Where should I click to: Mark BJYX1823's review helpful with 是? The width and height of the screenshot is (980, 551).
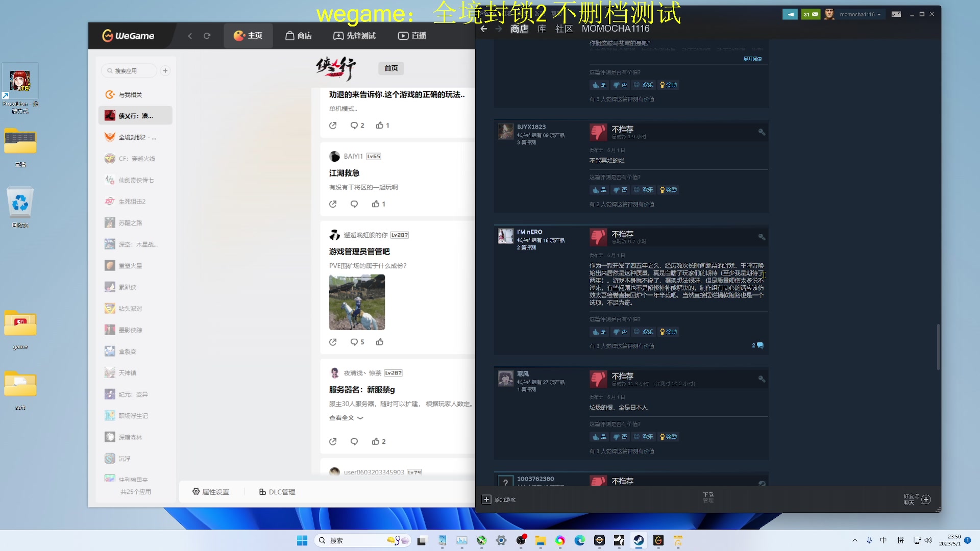pos(599,190)
